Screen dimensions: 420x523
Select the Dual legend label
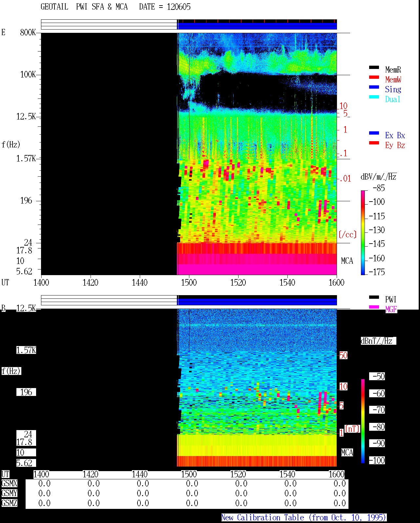(393, 99)
